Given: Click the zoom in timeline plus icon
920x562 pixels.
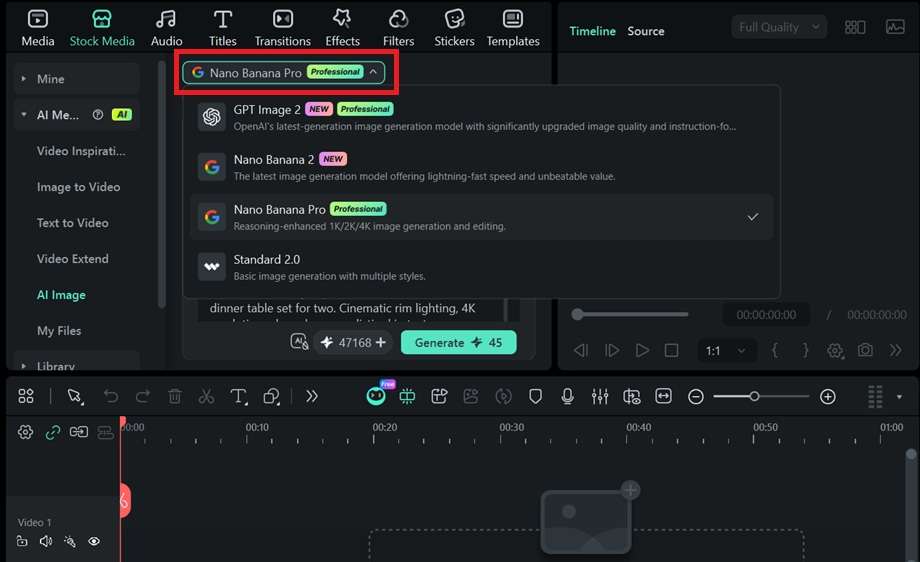Looking at the screenshot, I should pos(828,397).
